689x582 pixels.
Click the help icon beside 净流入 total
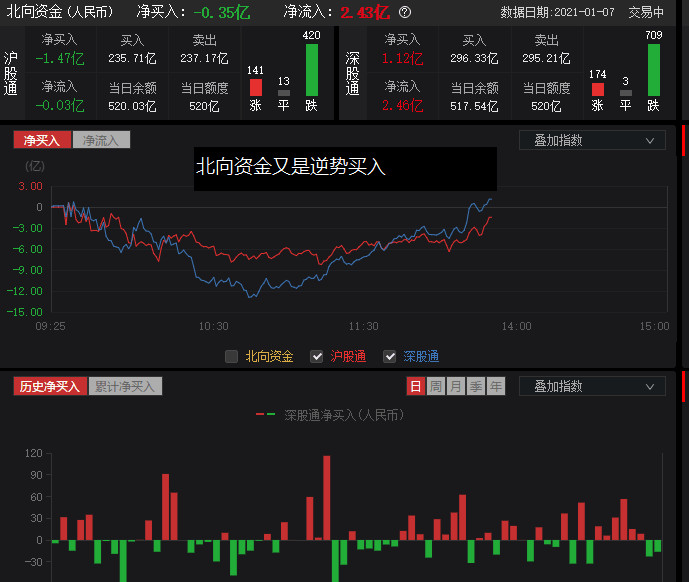pos(405,13)
